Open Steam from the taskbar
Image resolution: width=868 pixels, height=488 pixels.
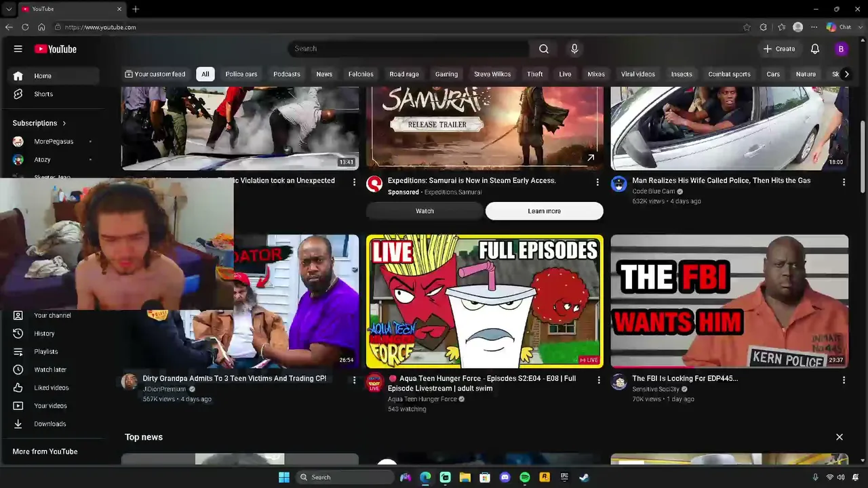coord(584,477)
